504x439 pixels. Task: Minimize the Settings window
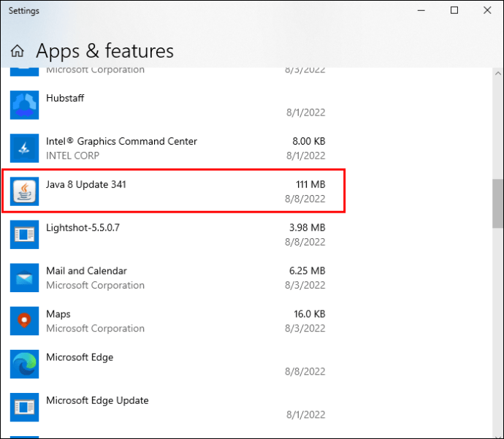[421, 10]
